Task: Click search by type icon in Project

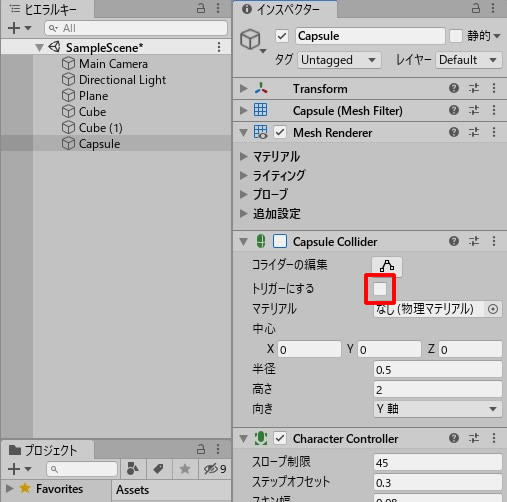Action: (x=133, y=469)
